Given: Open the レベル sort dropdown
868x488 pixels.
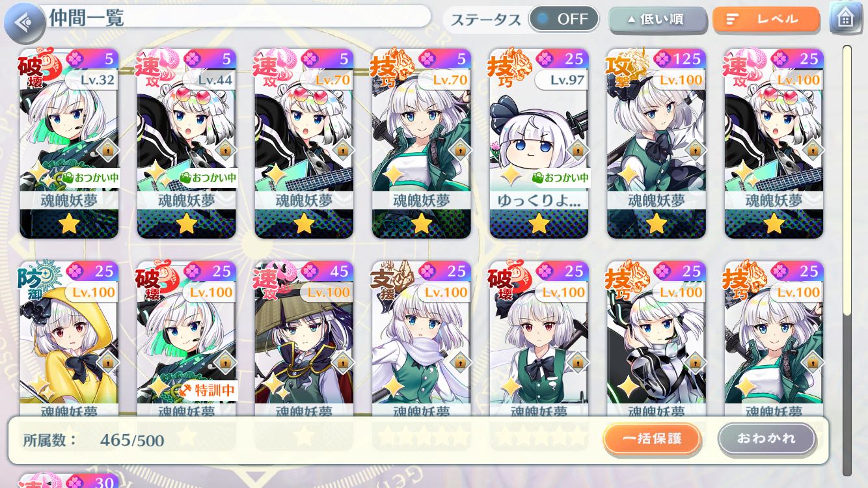Looking at the screenshot, I should click(x=766, y=20).
